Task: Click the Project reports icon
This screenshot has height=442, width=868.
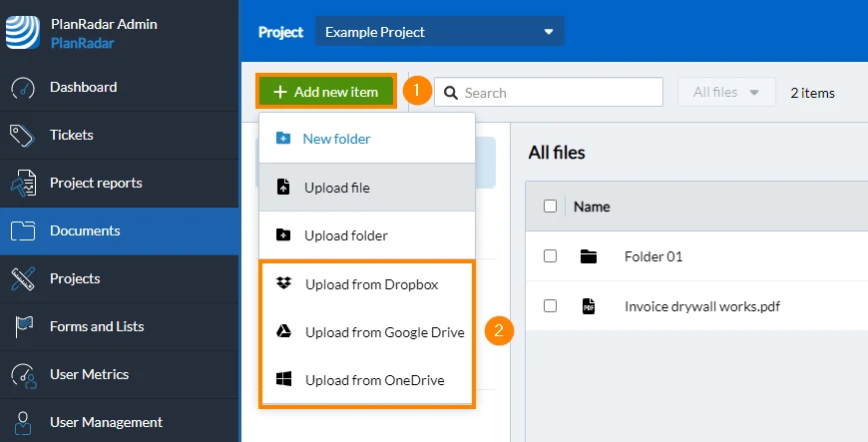Action: pyautogui.click(x=23, y=184)
